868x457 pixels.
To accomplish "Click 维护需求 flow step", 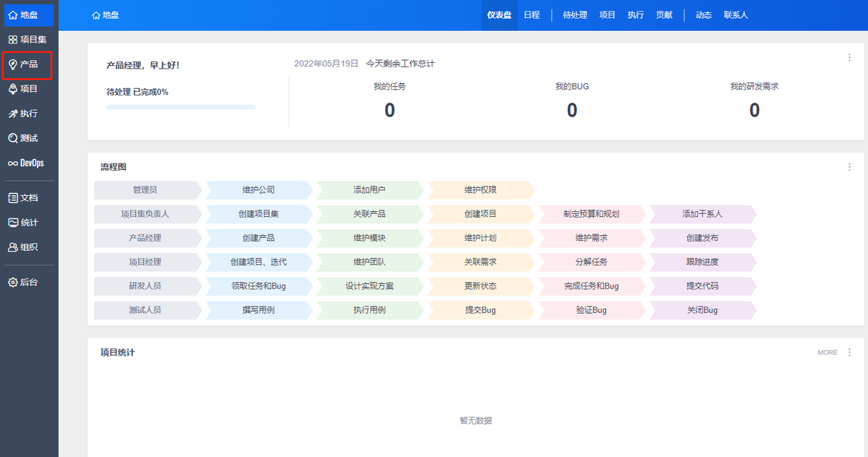I will [x=591, y=238].
